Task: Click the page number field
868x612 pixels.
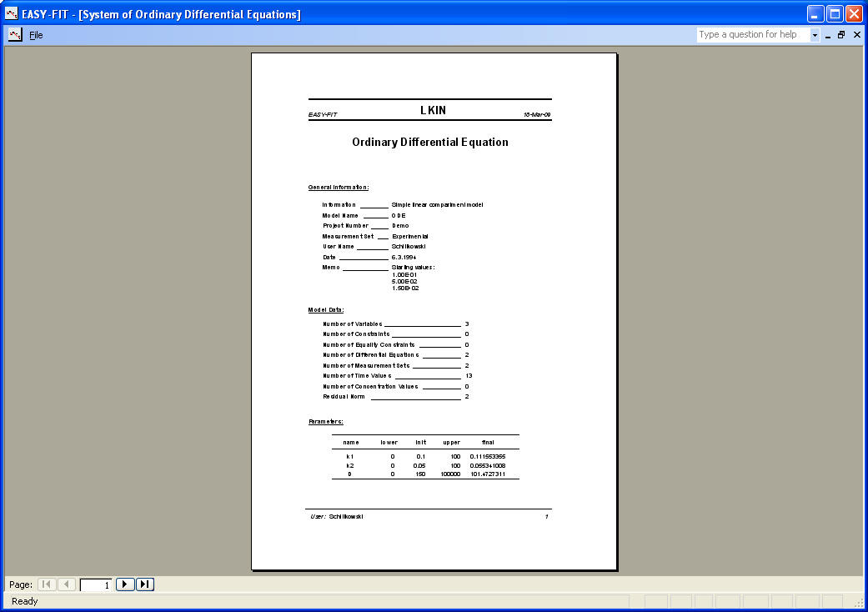Action: [x=95, y=585]
